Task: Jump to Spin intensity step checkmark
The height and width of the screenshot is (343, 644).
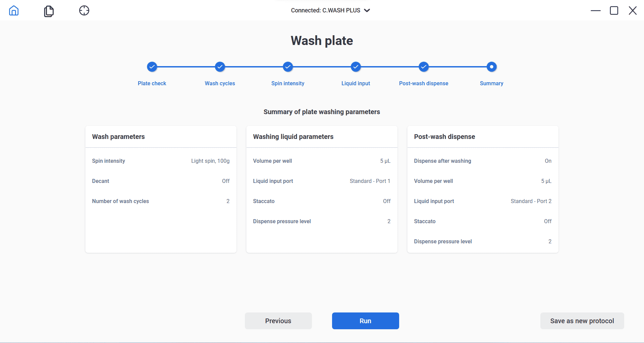Action: (288, 67)
